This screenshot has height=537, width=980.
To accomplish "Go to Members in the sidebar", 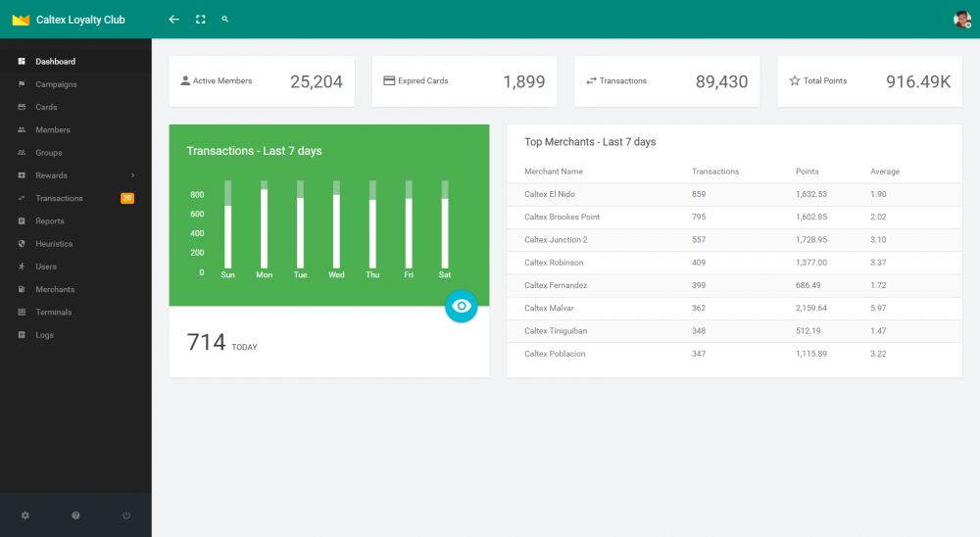I will 52,130.
